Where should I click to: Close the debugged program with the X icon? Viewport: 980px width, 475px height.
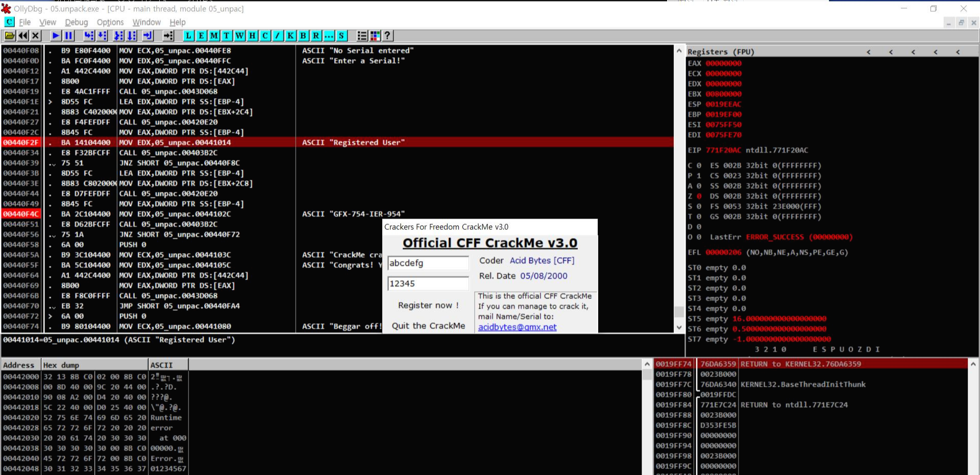click(35, 36)
